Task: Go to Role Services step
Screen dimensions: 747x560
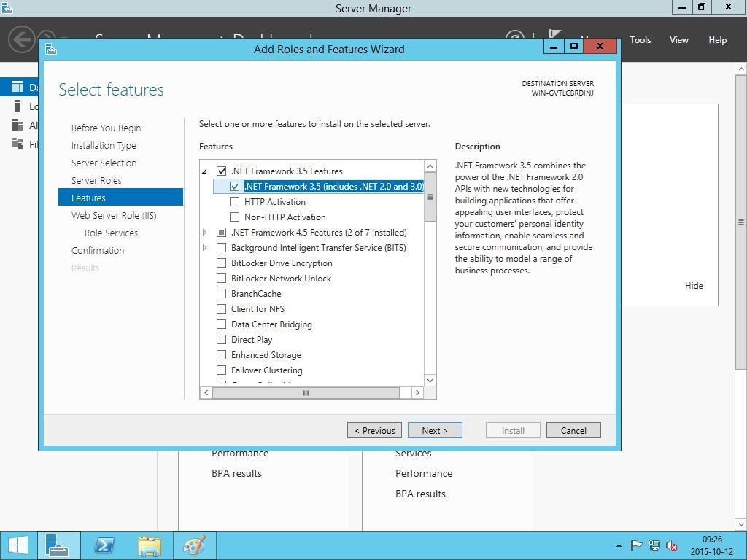Action: click(x=111, y=233)
